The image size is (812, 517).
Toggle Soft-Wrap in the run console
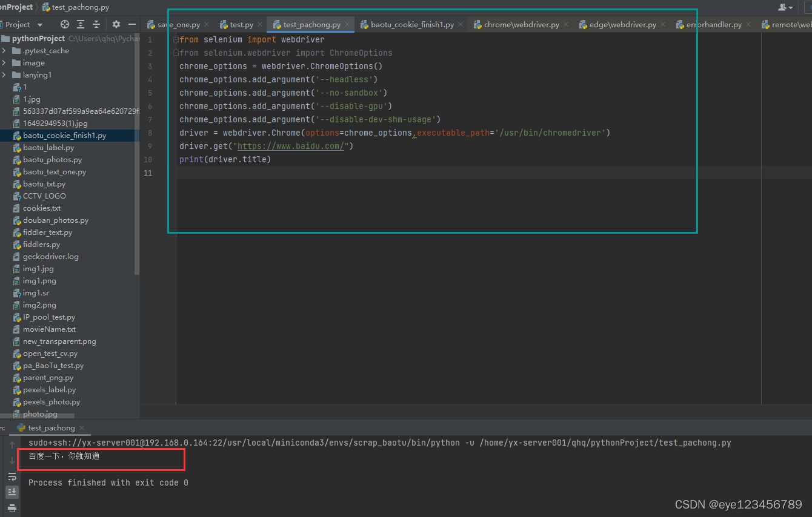click(x=12, y=476)
